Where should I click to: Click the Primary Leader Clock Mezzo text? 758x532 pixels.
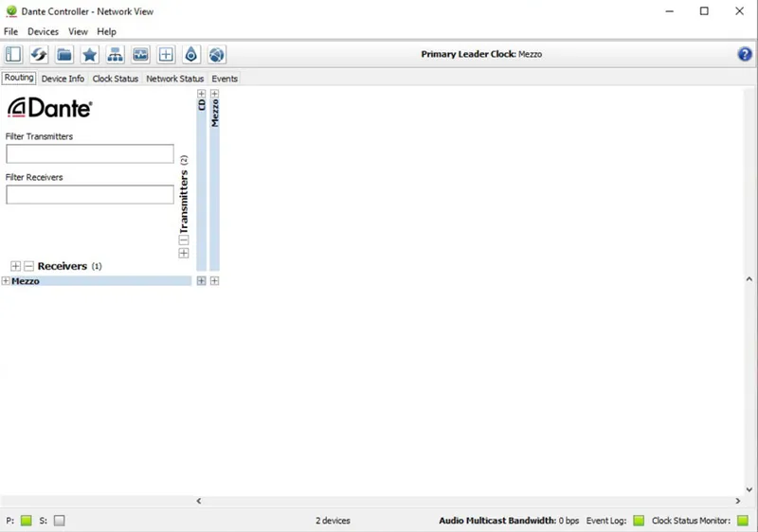click(481, 54)
